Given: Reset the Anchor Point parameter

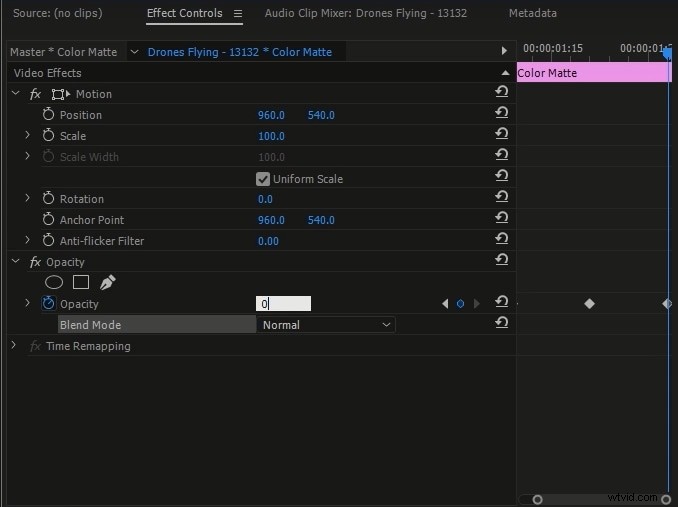Looking at the screenshot, I should (502, 218).
